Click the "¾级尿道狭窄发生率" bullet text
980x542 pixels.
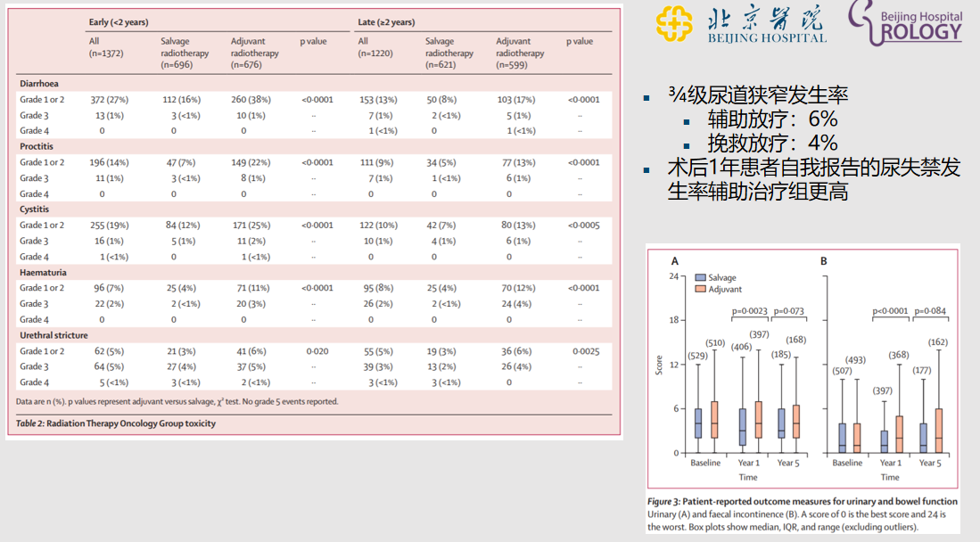coord(758,95)
